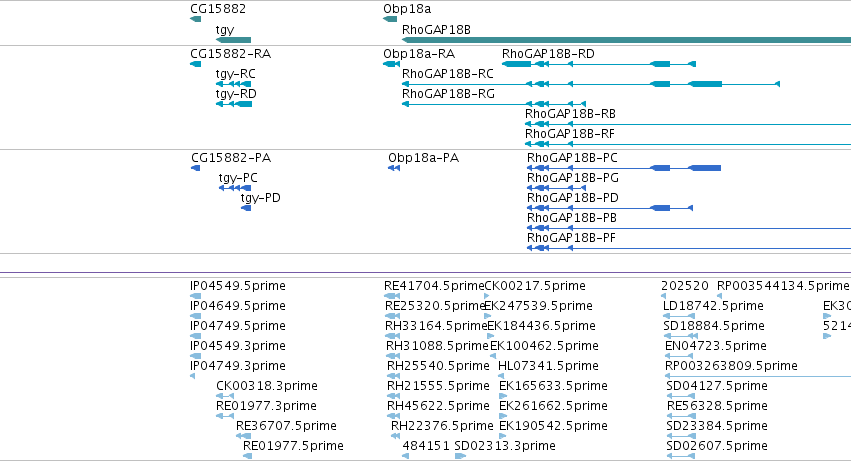The image size is (851, 461).
Task: Select EST RH22376.5prime
Action: coord(442,427)
